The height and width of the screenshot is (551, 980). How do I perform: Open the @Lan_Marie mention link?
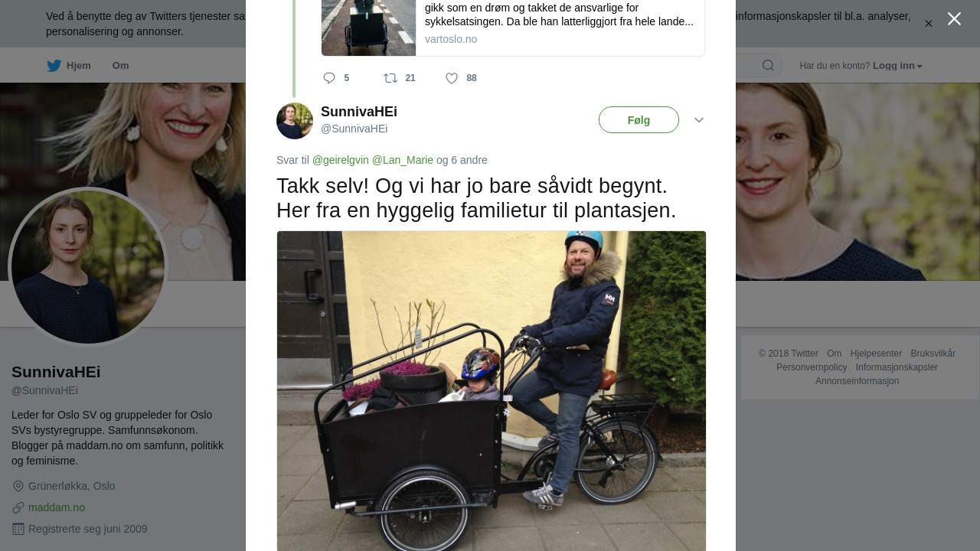tap(403, 160)
